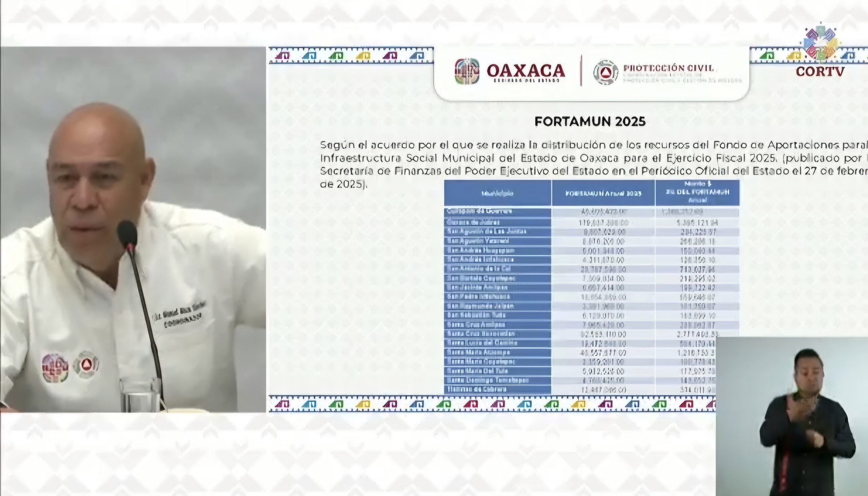
Task: Click the Oaxaca state government emblem
Action: [x=467, y=71]
